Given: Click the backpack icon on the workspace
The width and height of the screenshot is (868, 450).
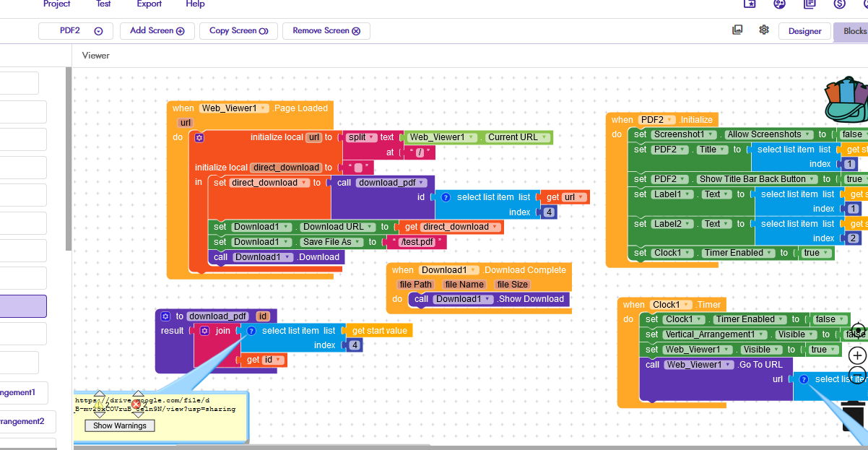Looking at the screenshot, I should click(x=845, y=100).
